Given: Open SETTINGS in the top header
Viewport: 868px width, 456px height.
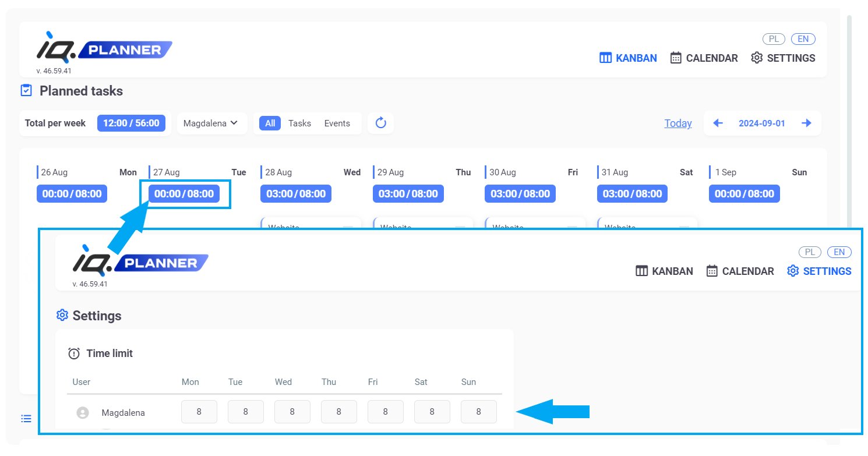Looking at the screenshot, I should pos(783,58).
